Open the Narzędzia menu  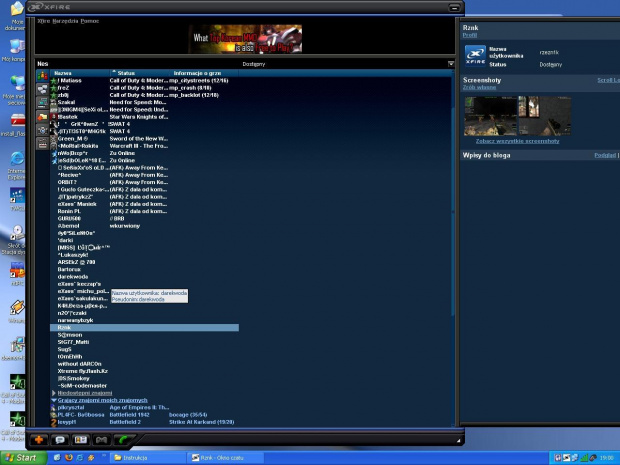tap(65, 21)
